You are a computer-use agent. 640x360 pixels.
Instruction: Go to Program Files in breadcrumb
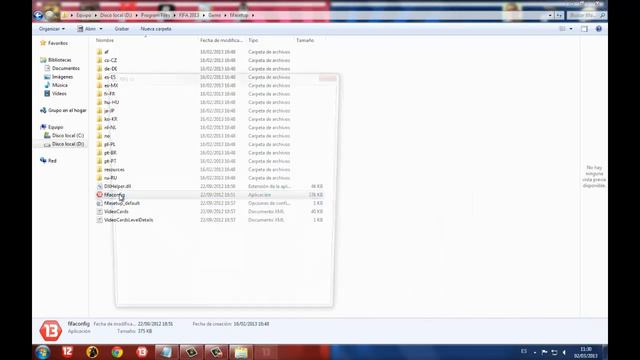point(155,15)
